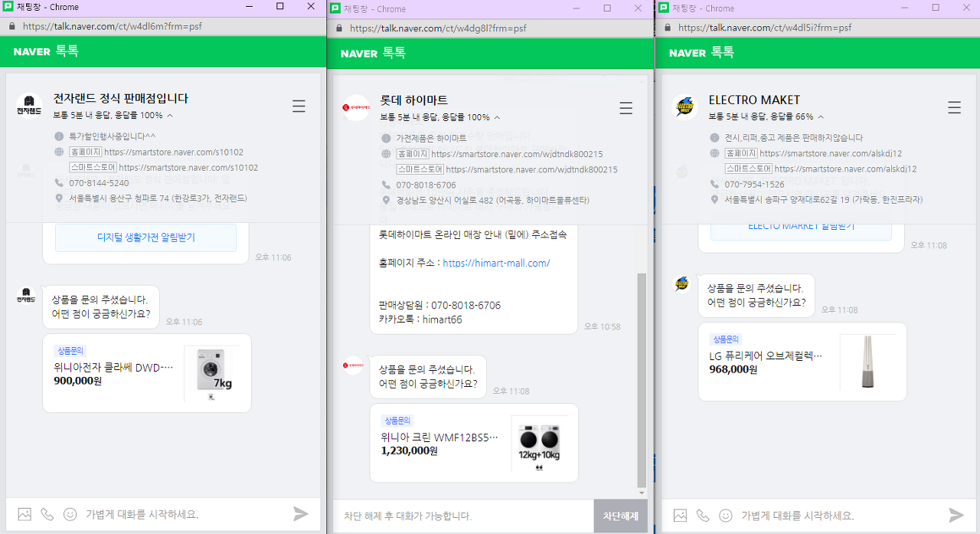Send the message in 전자랜드 chat
The image size is (980, 534).
click(x=301, y=514)
